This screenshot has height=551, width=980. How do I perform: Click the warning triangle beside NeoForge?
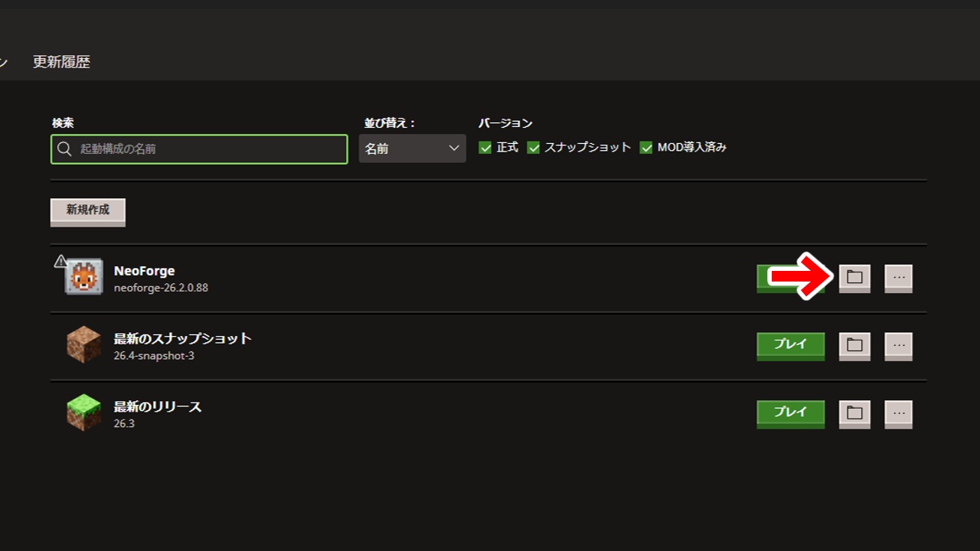point(60,262)
